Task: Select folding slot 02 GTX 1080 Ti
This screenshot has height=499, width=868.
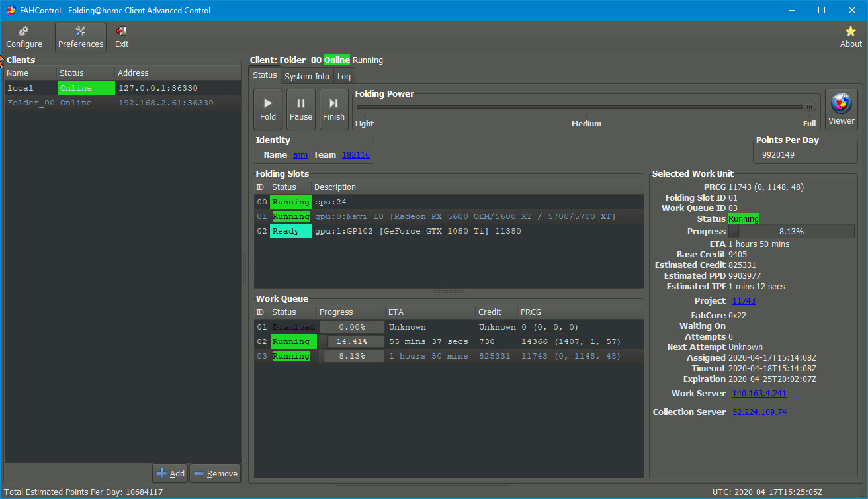Action: [x=449, y=231]
